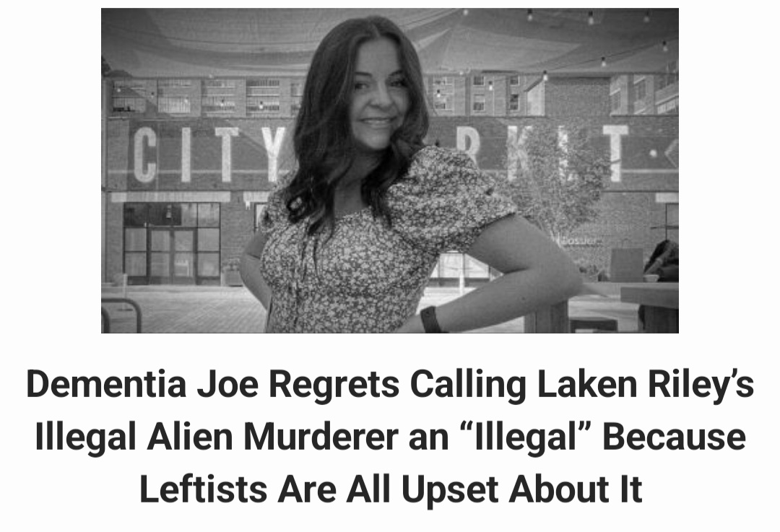
Task: Open the 'Dementia Joe Regrets Calling' article headline
Action: tap(390, 437)
